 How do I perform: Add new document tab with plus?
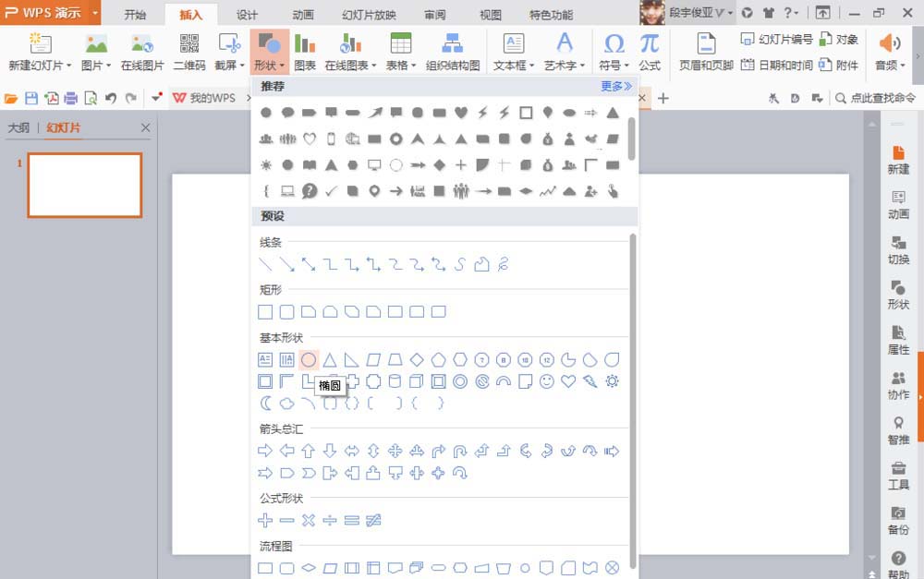coord(663,99)
